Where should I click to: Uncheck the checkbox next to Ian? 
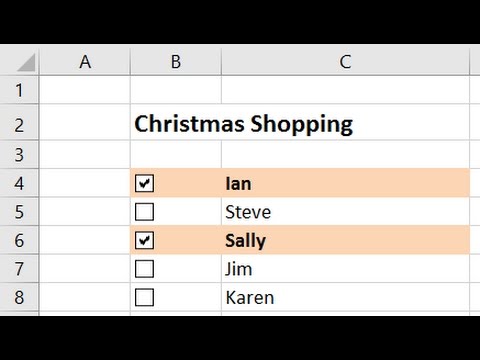click(144, 183)
